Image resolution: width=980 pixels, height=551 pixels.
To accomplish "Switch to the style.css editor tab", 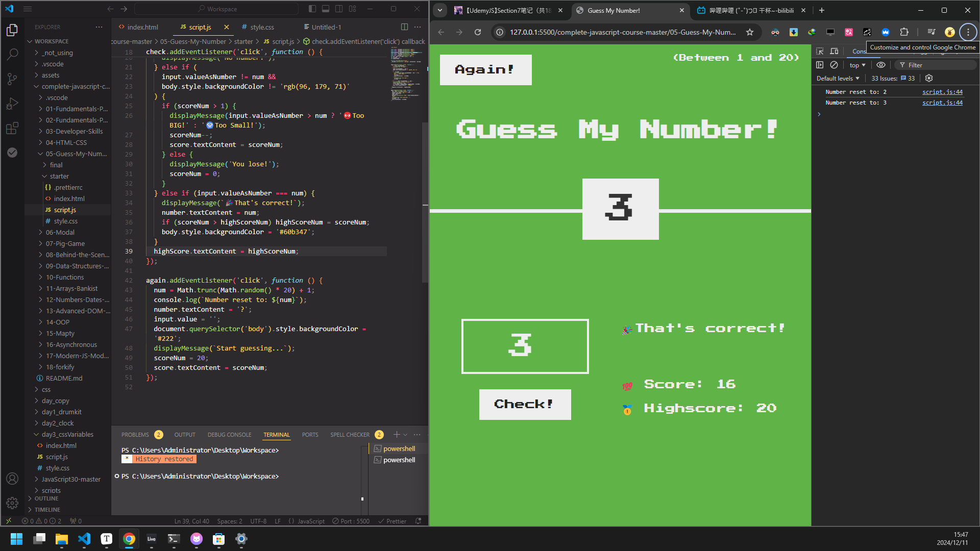I will [261, 27].
